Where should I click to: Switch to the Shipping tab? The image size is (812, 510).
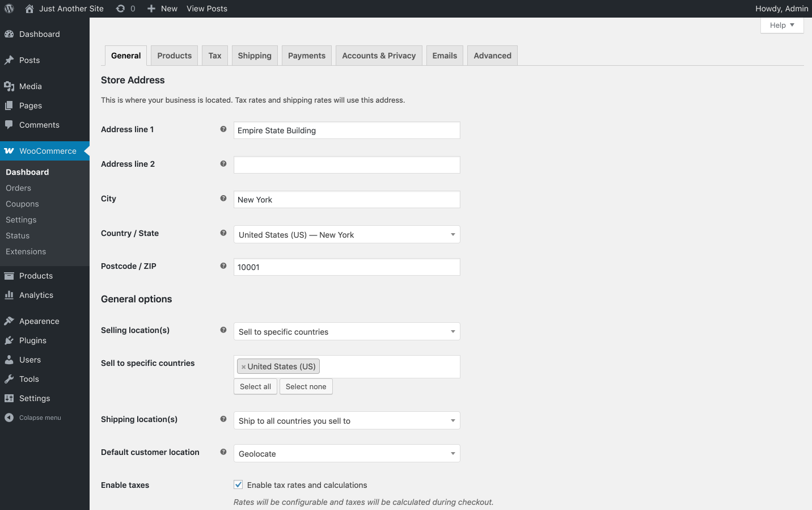pos(254,55)
